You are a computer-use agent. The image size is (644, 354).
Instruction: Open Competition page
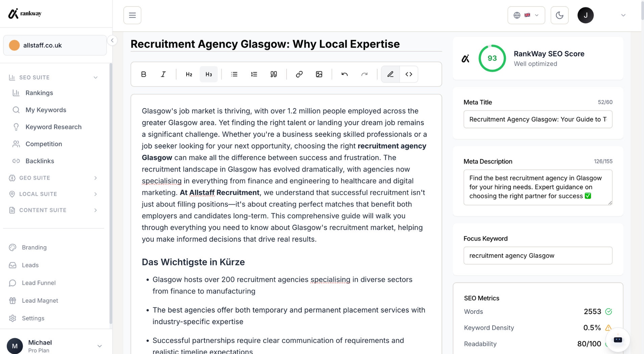(44, 144)
